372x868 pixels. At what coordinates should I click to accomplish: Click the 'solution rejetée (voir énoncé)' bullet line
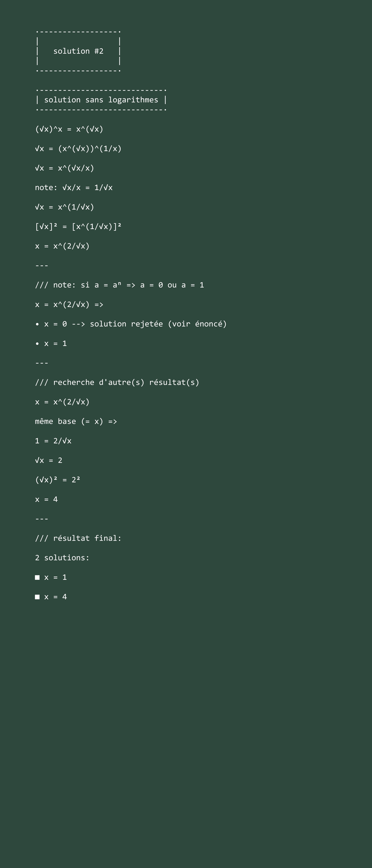coord(131,324)
